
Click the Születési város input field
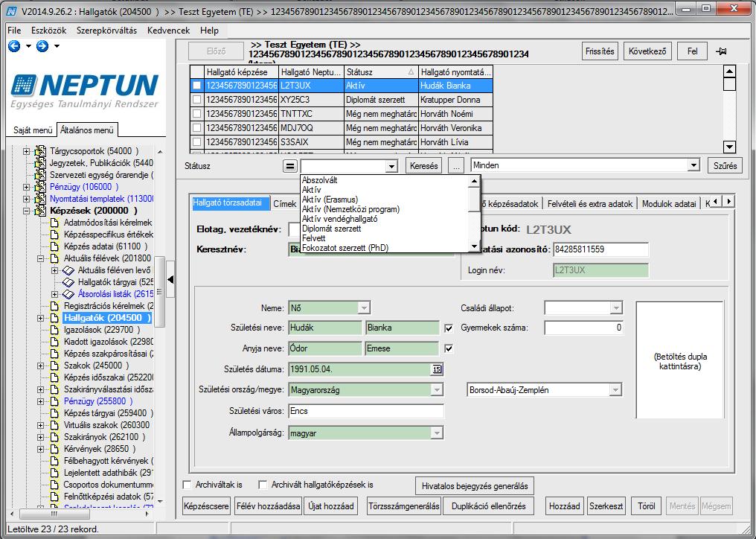(x=366, y=411)
